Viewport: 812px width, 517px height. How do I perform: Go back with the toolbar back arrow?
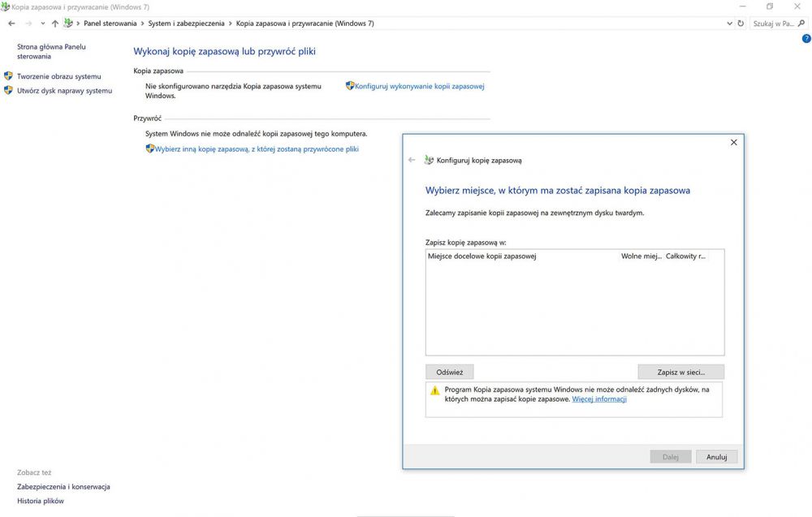[x=12, y=24]
